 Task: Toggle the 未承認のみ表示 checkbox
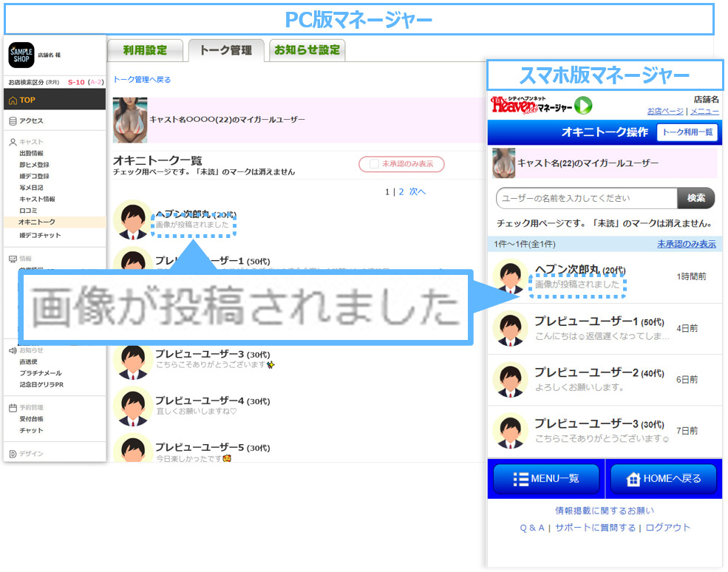pyautogui.click(x=375, y=164)
